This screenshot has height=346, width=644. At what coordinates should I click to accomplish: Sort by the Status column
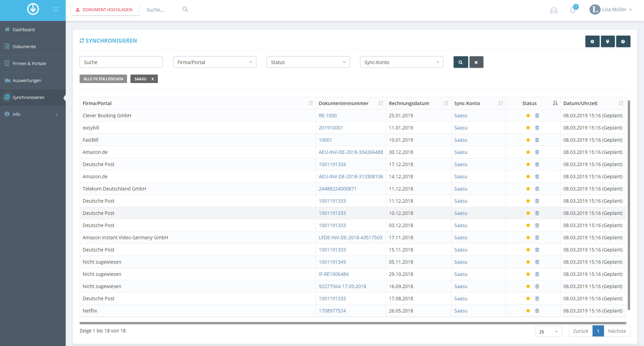click(533, 103)
